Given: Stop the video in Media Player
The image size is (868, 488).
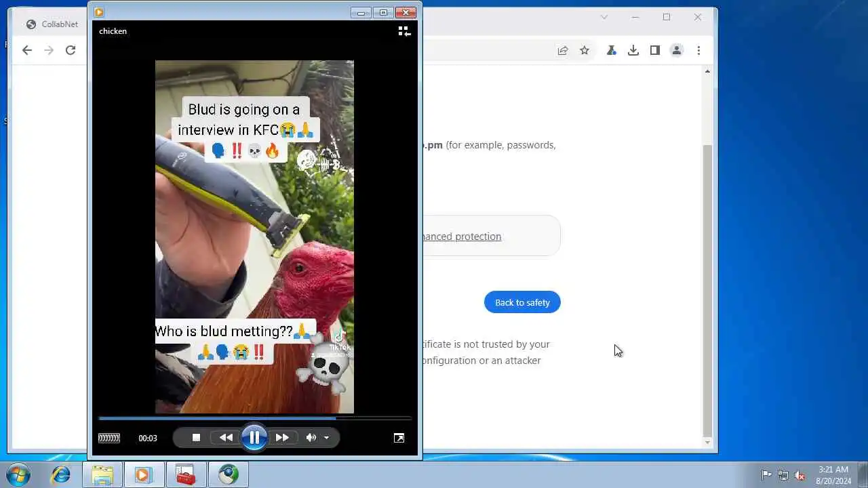Looking at the screenshot, I should (x=196, y=438).
